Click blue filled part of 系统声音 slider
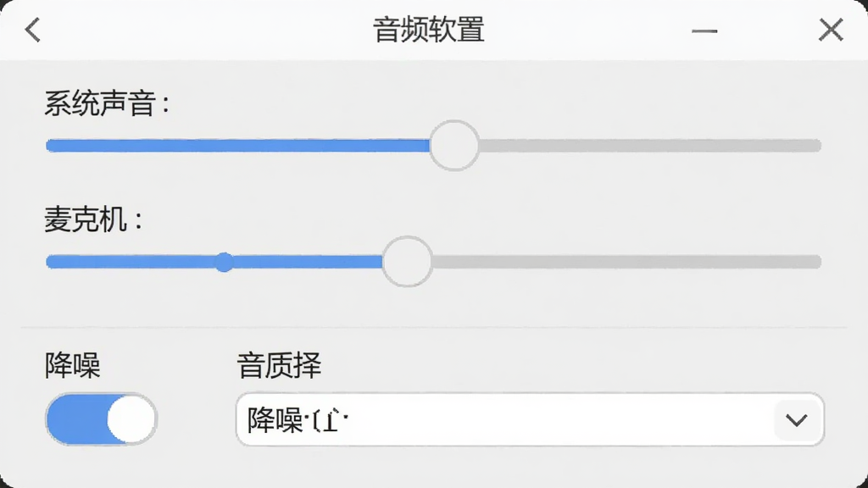 click(237, 146)
